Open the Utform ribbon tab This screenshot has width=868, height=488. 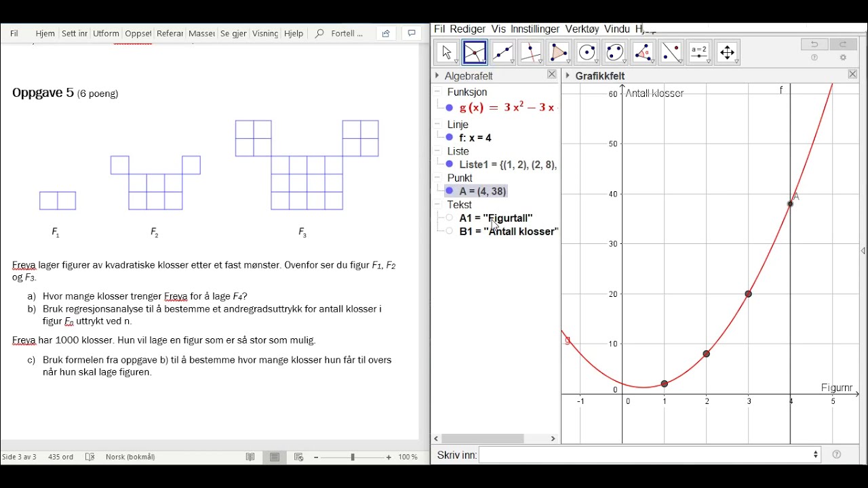tap(106, 33)
